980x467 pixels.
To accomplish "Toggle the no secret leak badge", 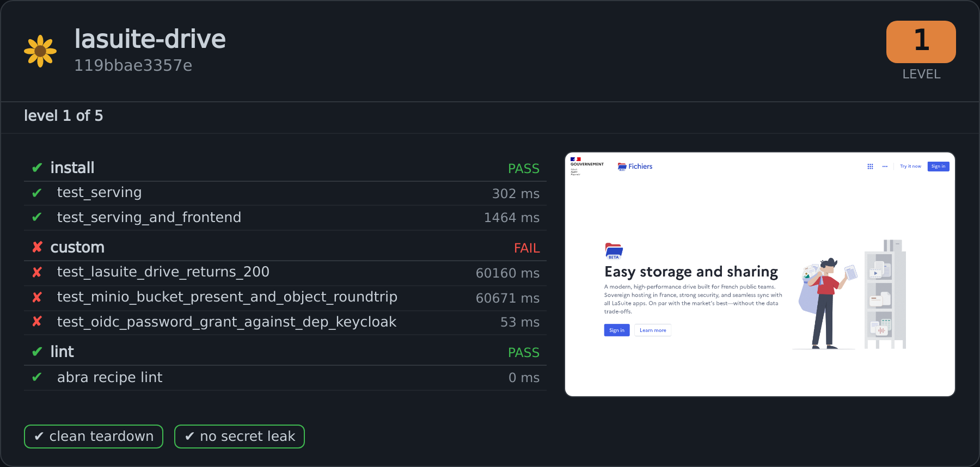I will click(x=240, y=437).
